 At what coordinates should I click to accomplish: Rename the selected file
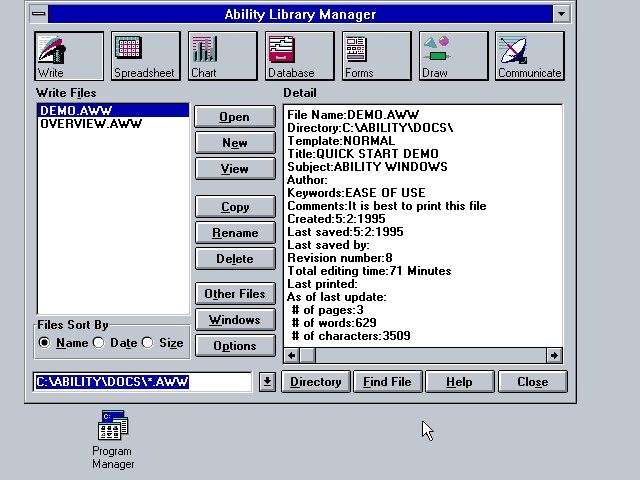(x=235, y=233)
